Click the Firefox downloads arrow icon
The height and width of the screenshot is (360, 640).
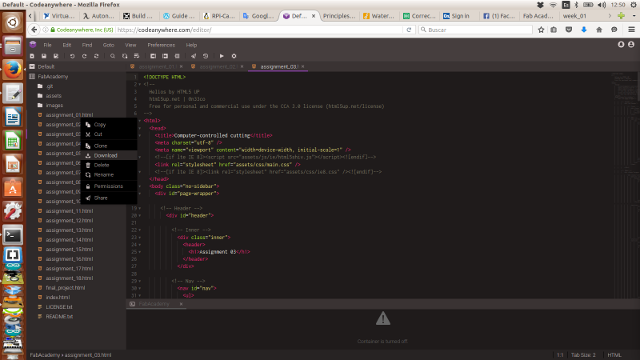pyautogui.click(x=584, y=30)
